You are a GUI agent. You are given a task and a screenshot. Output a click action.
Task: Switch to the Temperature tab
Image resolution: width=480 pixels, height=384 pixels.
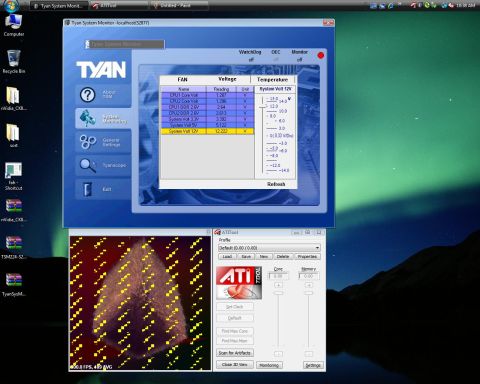point(272,80)
